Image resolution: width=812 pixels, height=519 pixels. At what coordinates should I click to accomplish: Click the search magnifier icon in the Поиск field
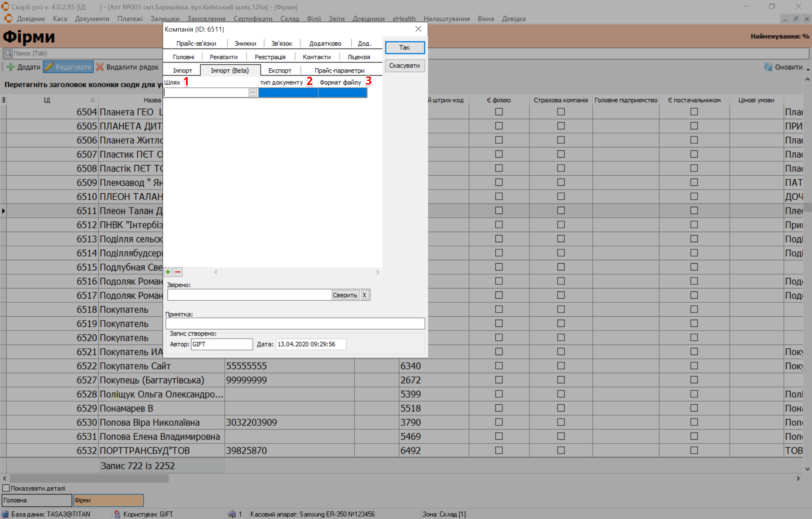point(8,53)
